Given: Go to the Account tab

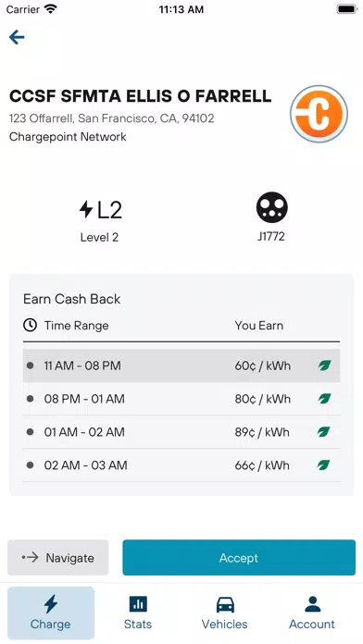Looking at the screenshot, I should pyautogui.click(x=312, y=613).
